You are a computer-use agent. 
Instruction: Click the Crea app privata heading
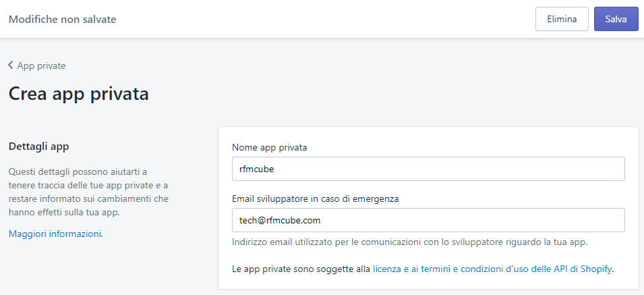click(x=79, y=94)
